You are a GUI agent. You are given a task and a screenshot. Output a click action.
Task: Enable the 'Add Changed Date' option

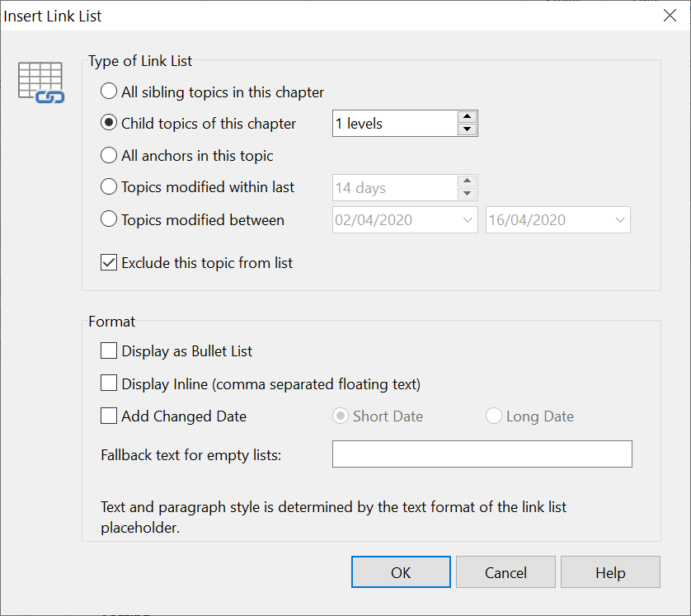(108, 416)
